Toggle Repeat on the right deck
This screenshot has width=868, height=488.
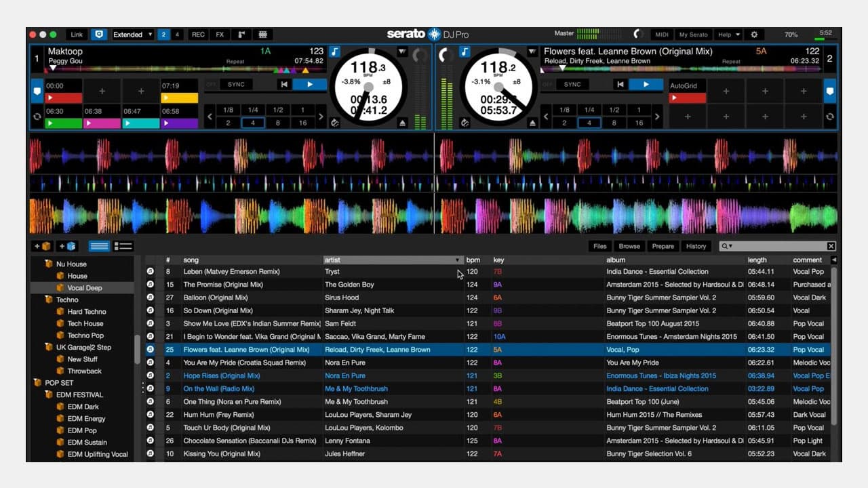731,60
